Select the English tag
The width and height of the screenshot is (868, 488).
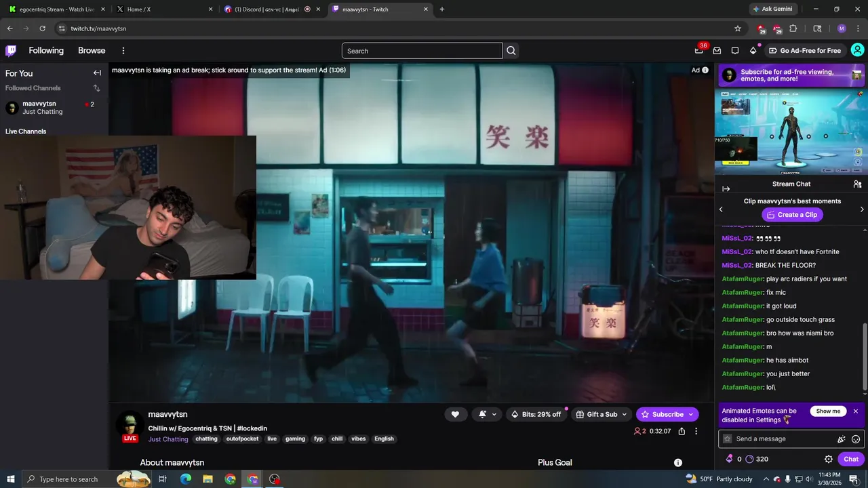384,439
